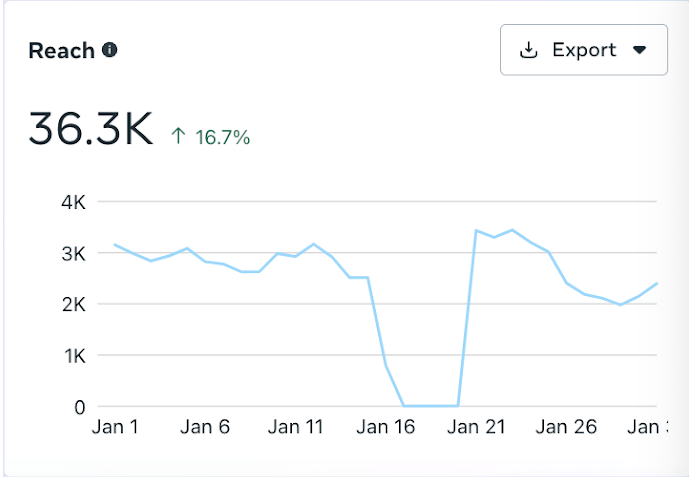This screenshot has width=689, height=477.
Task: Expand the Export dropdown caret
Action: click(640, 50)
